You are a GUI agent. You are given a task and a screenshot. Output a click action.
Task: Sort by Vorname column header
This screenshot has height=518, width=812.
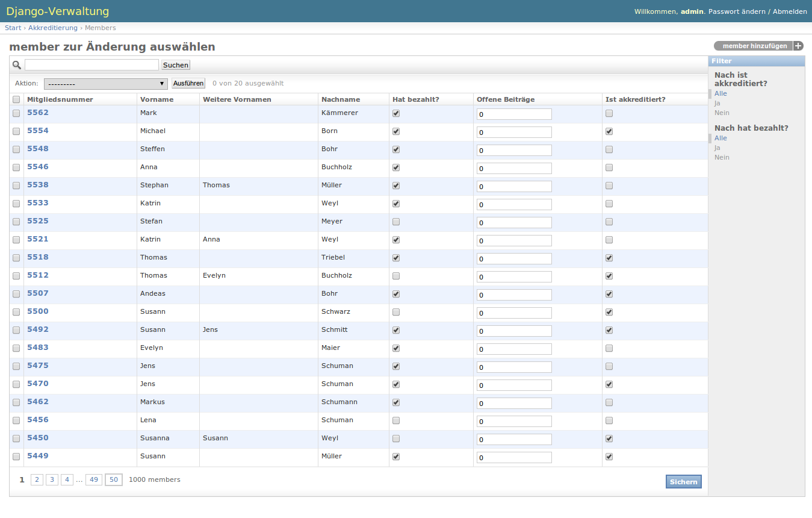[157, 99]
